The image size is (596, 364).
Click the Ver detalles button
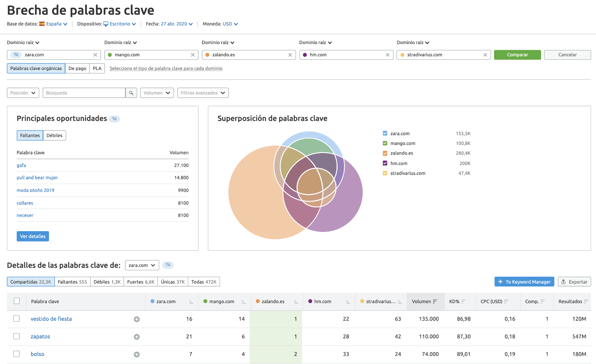(33, 236)
